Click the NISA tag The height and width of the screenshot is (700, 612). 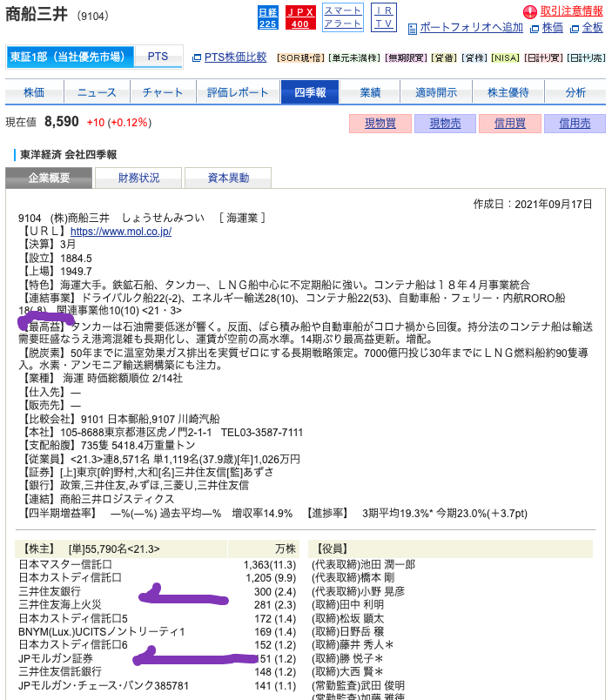pos(505,58)
